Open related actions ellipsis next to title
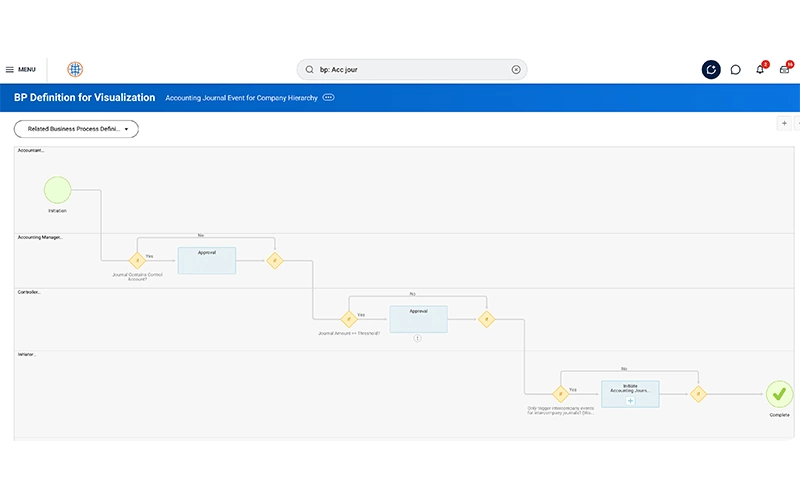800x500 pixels. pos(329,97)
